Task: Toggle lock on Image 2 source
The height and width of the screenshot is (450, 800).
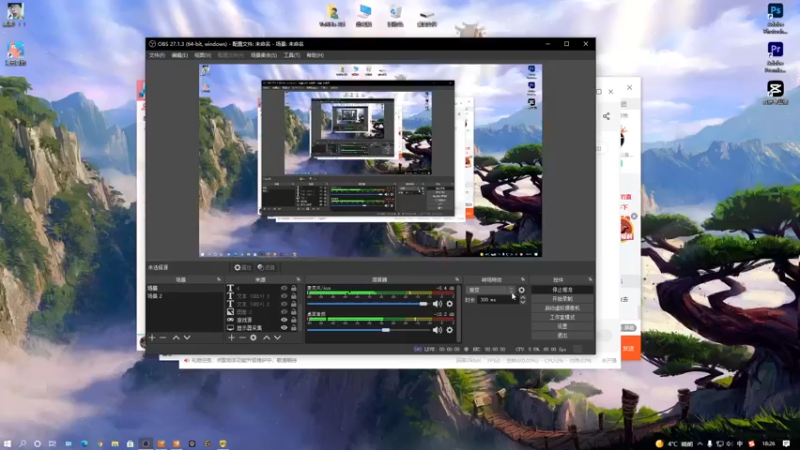Action: pyautogui.click(x=294, y=312)
